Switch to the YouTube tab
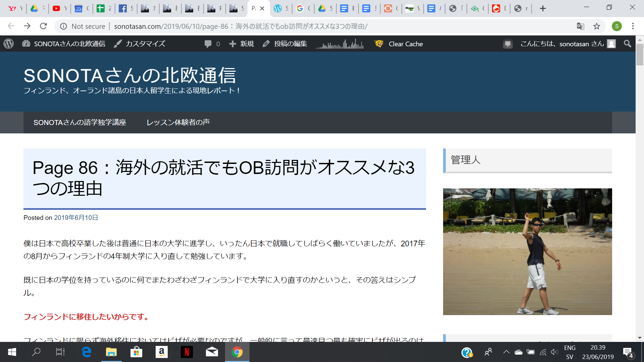 coord(60,8)
